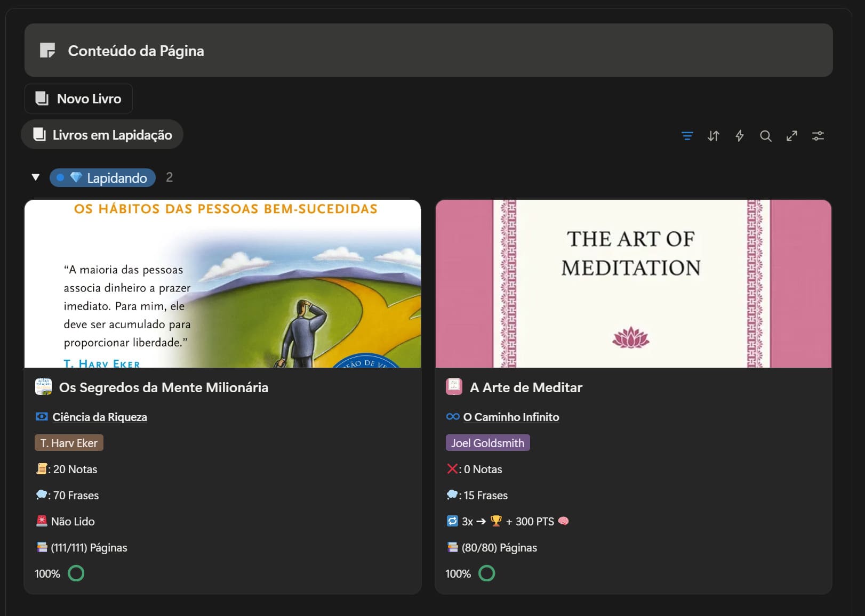The image size is (865, 616).
Task: Open the search magnifier icon
Action: tap(766, 136)
